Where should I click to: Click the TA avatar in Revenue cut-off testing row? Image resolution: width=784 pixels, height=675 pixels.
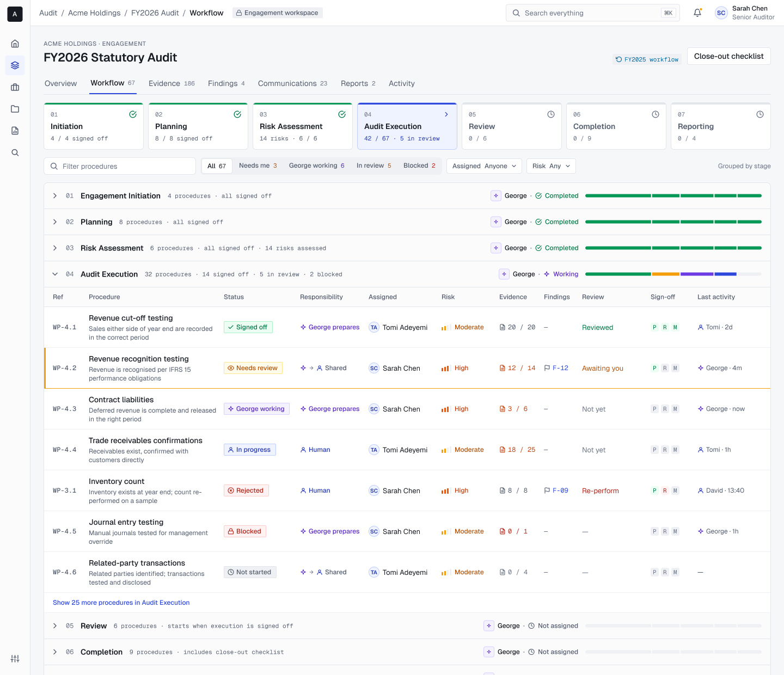(374, 327)
